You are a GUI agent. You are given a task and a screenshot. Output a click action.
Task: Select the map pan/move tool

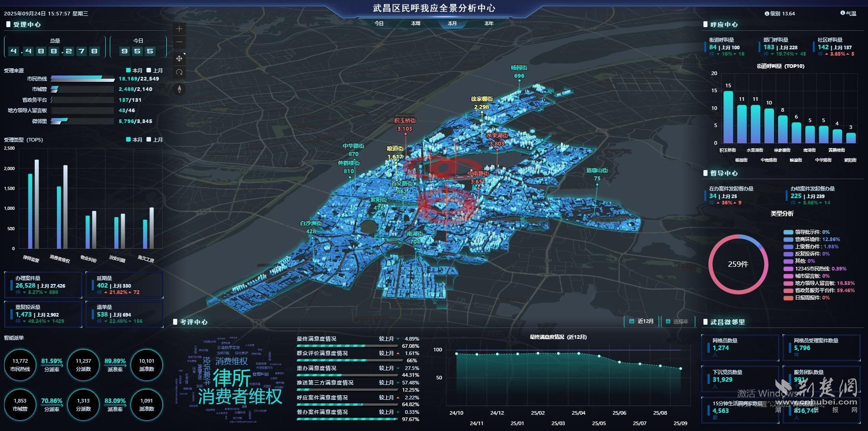pos(179,58)
